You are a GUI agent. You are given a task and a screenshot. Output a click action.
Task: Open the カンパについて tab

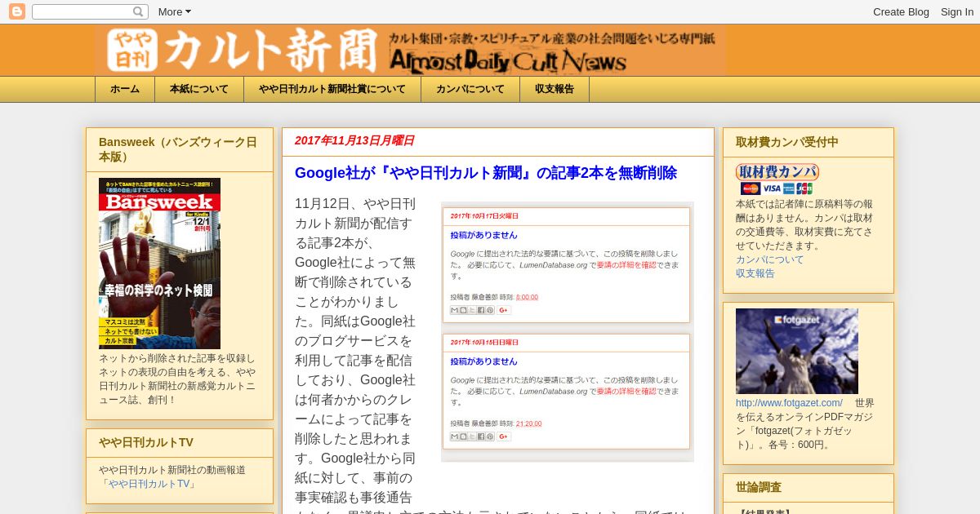coord(470,89)
